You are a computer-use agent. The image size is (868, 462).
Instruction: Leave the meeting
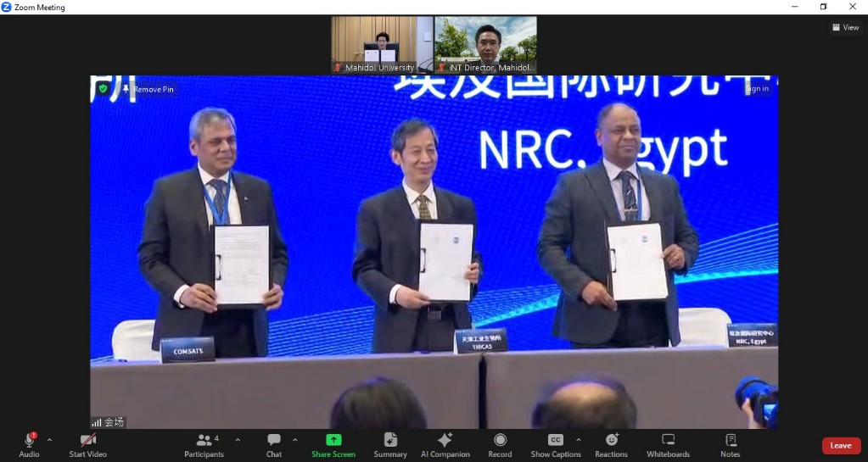click(841, 445)
